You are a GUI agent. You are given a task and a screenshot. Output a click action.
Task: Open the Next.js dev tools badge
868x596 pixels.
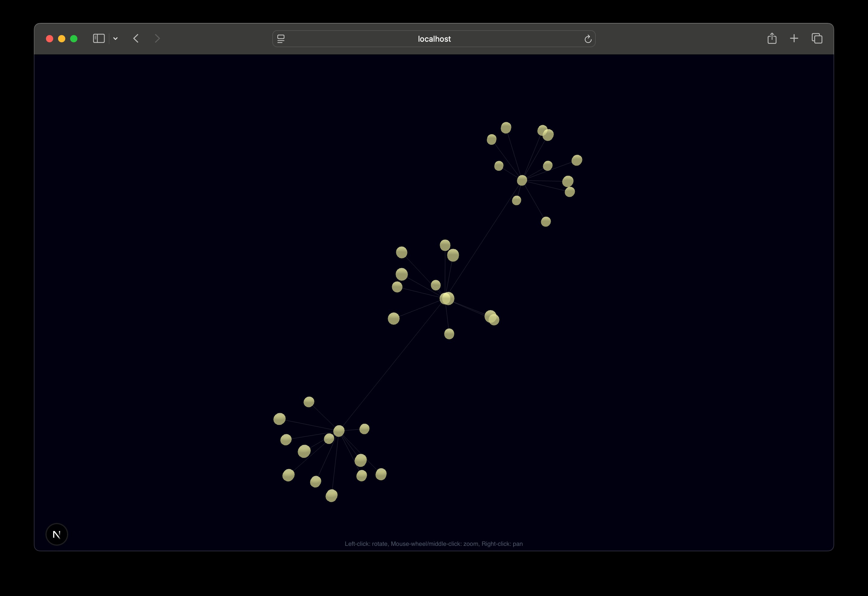[57, 534]
